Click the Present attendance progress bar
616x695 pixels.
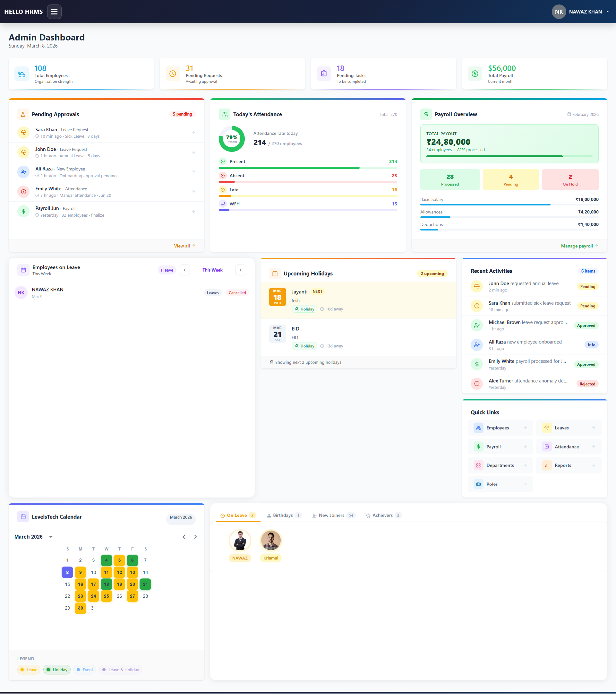point(308,168)
